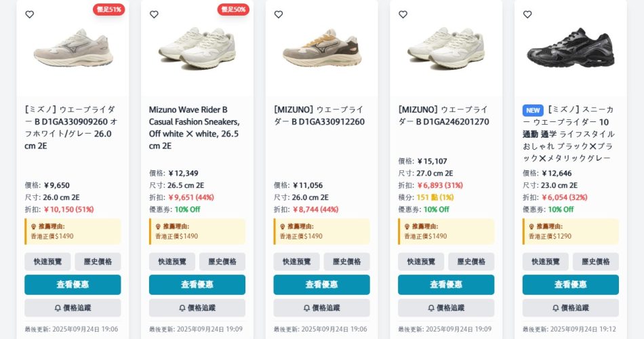Click bell 價格追蹤 on ¥11,056 card
This screenshot has width=644, height=339.
pyautogui.click(x=321, y=308)
